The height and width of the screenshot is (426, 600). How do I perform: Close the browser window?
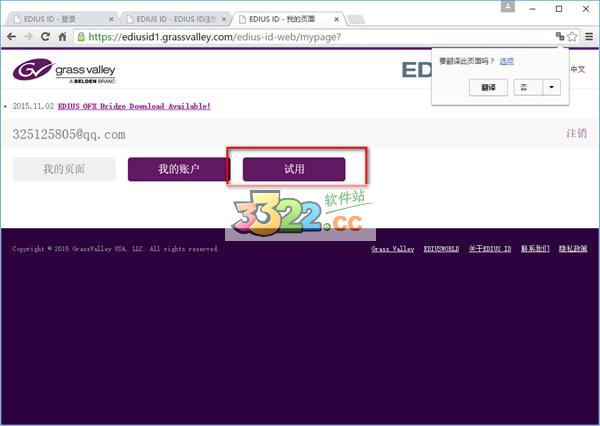[586, 8]
